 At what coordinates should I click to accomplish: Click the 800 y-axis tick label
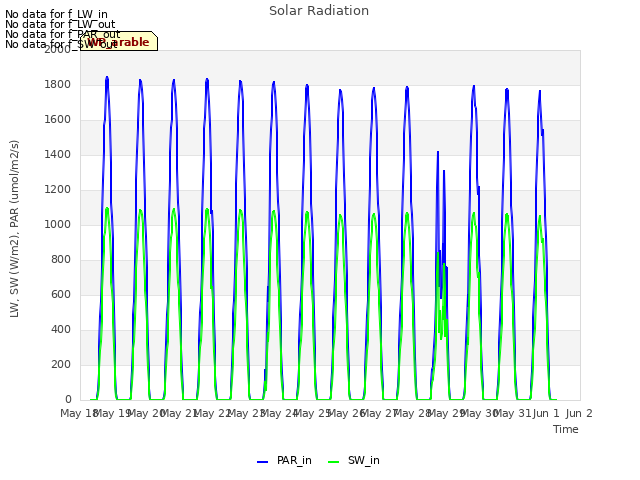pos(61,260)
